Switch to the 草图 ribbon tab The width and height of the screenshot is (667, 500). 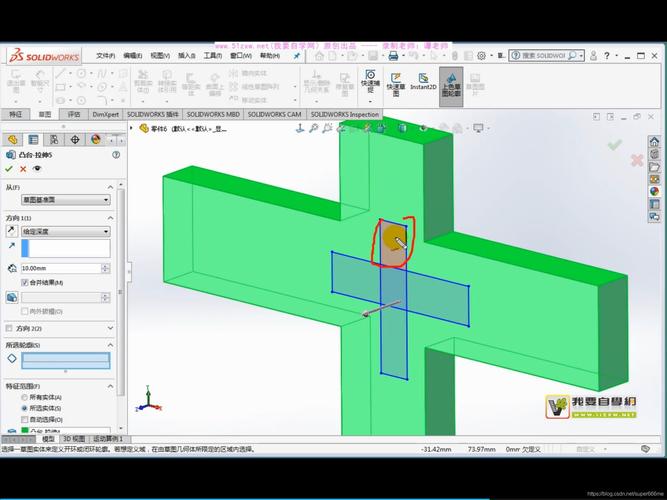pos(45,114)
